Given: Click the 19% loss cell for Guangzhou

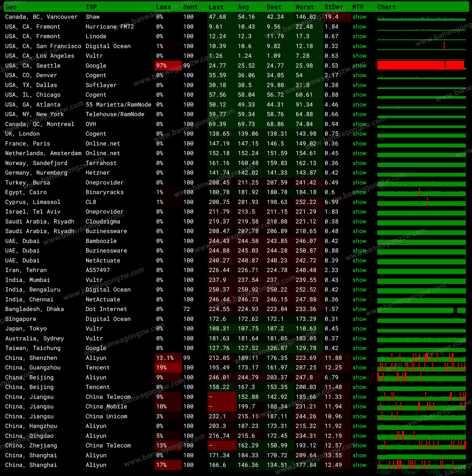Looking at the screenshot, I should pyautogui.click(x=168, y=368).
